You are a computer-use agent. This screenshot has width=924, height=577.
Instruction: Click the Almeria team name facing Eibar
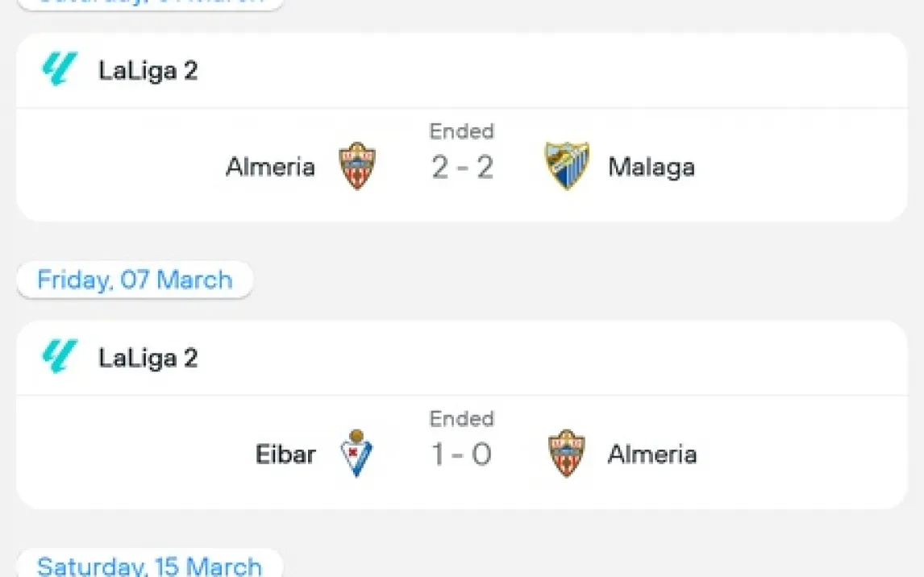coord(651,455)
